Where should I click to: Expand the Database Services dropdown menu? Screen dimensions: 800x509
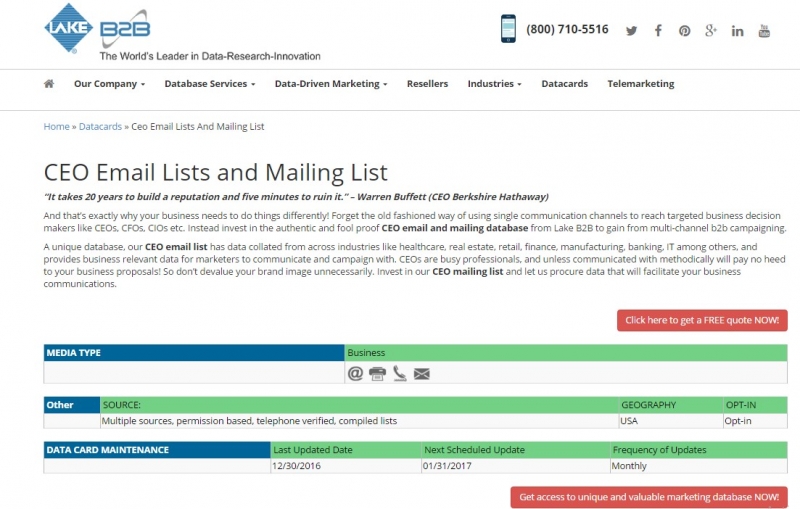point(210,84)
